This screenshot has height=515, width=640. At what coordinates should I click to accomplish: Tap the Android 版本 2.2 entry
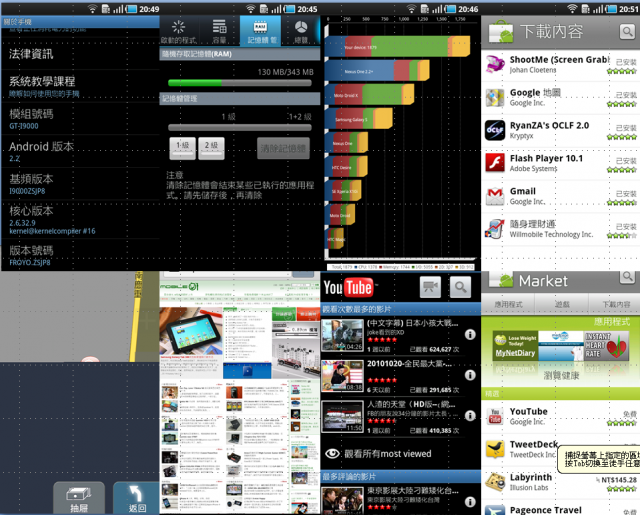tap(80, 151)
